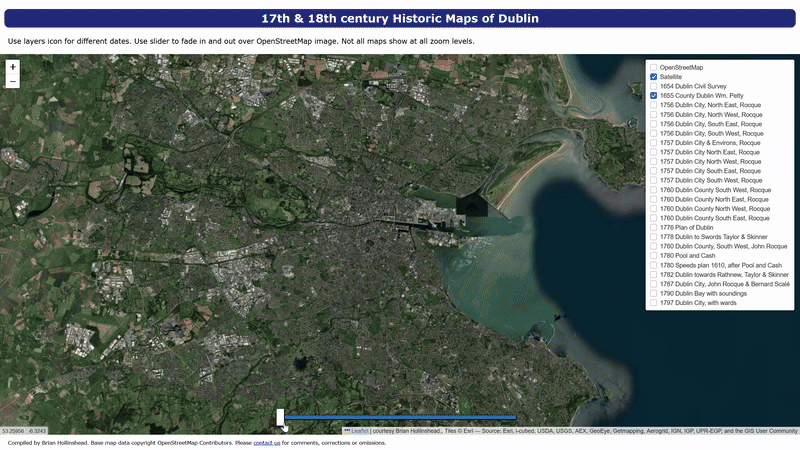This screenshot has height=450, width=800.
Task: Click the Leaflet attribution link
Action: click(x=359, y=431)
